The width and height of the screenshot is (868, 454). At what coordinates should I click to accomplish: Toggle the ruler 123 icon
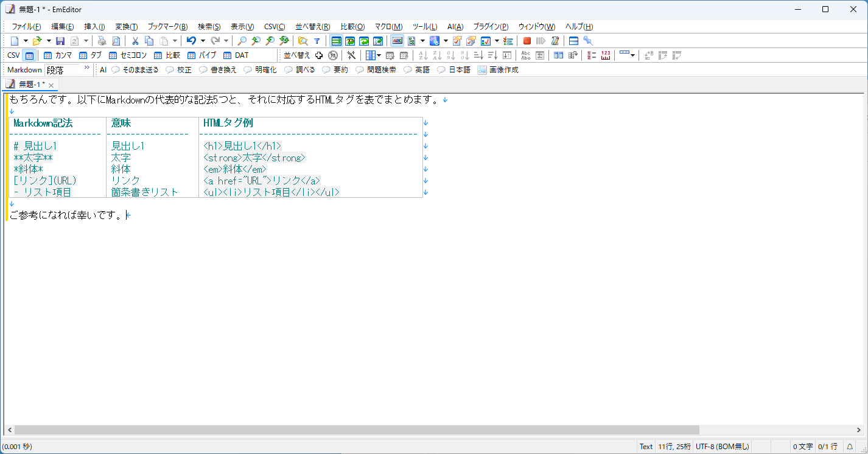tap(605, 55)
